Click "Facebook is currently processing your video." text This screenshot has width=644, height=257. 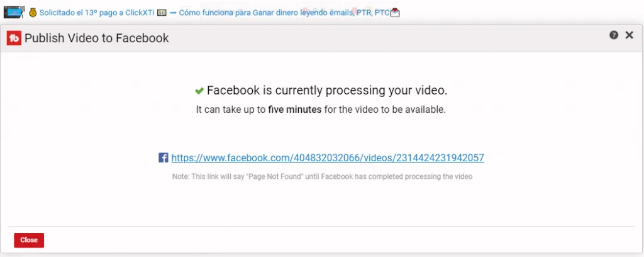click(x=327, y=91)
